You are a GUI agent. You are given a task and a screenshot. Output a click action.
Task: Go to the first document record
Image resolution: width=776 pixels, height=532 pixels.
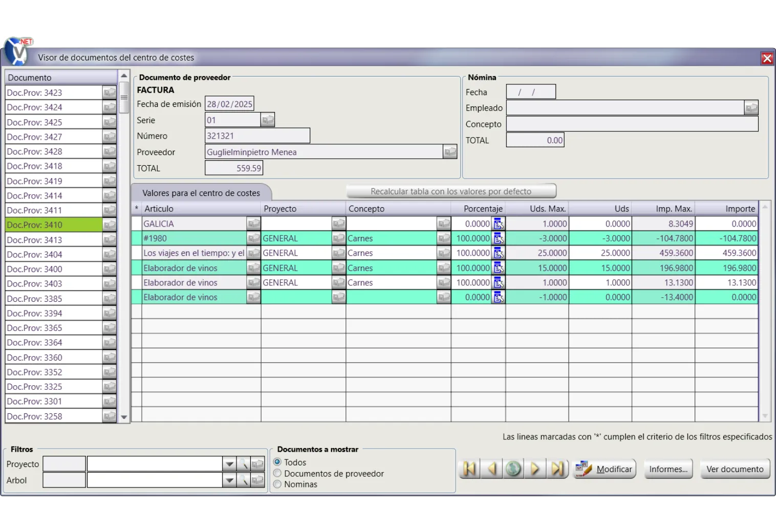[x=469, y=469]
